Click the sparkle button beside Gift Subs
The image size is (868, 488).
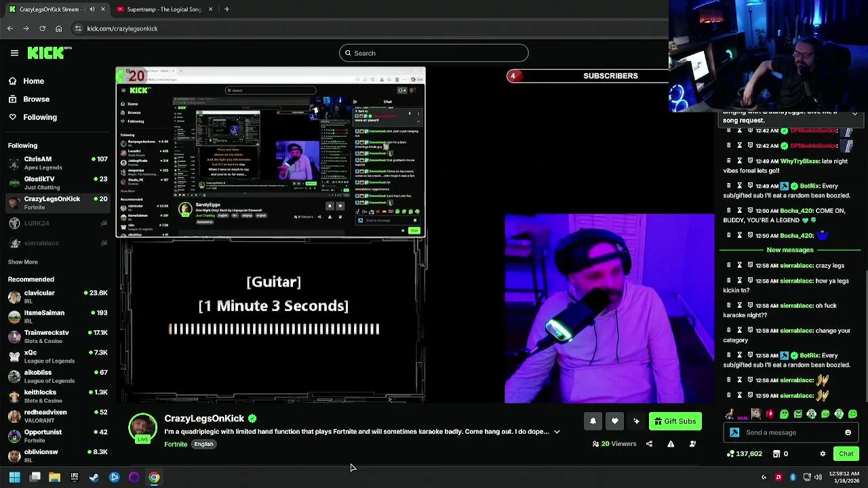636,421
